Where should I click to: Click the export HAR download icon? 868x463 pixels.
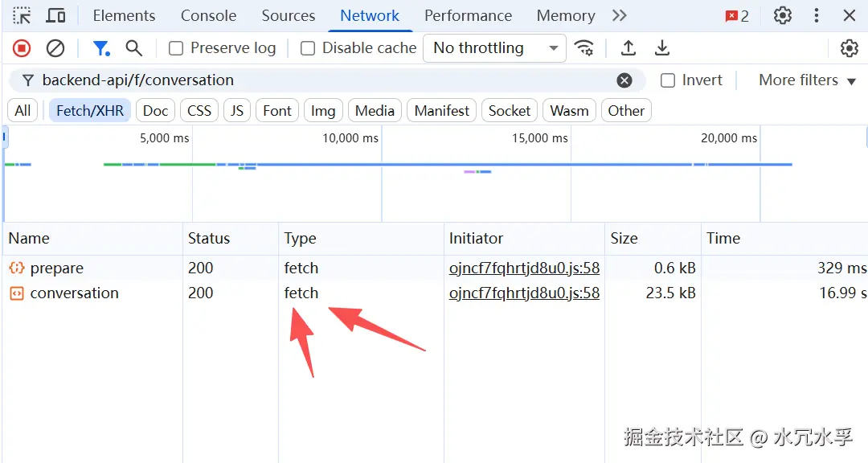[662, 48]
